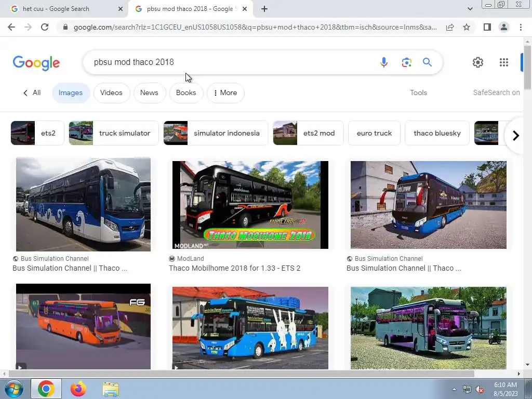Search by voice microphone icon

pyautogui.click(x=384, y=62)
